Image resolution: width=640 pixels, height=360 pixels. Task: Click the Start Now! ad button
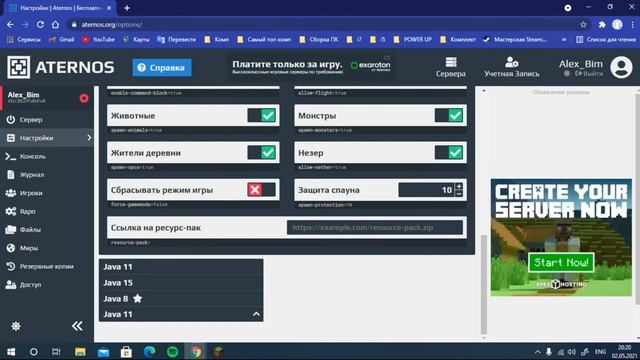[x=561, y=262]
